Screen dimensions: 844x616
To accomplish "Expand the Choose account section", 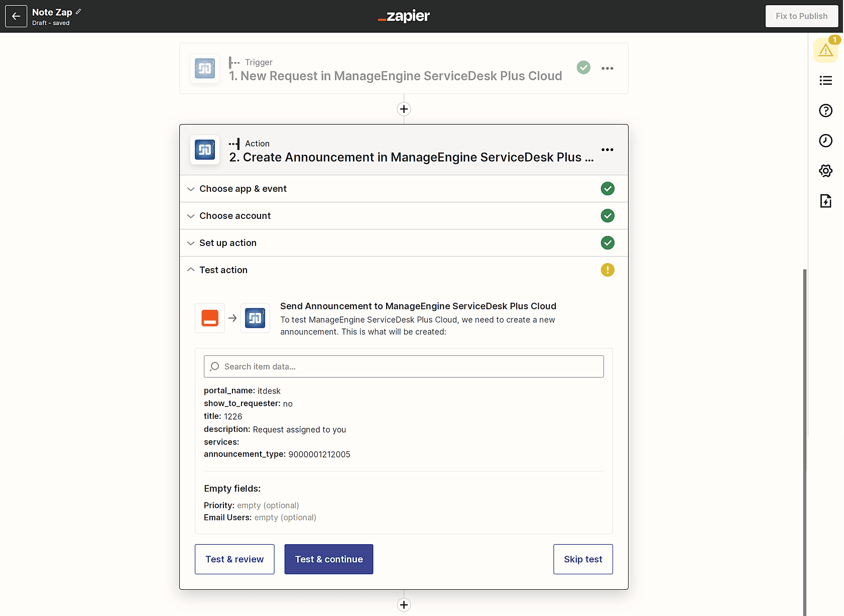I will (x=235, y=216).
